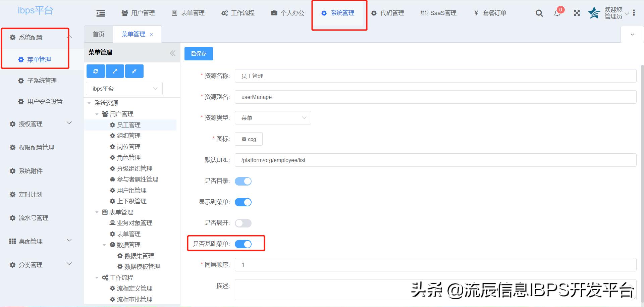Image resolution: width=644 pixels, height=307 pixels.
Task: Toggle fullscreen with the expand icon
Action: tap(577, 13)
